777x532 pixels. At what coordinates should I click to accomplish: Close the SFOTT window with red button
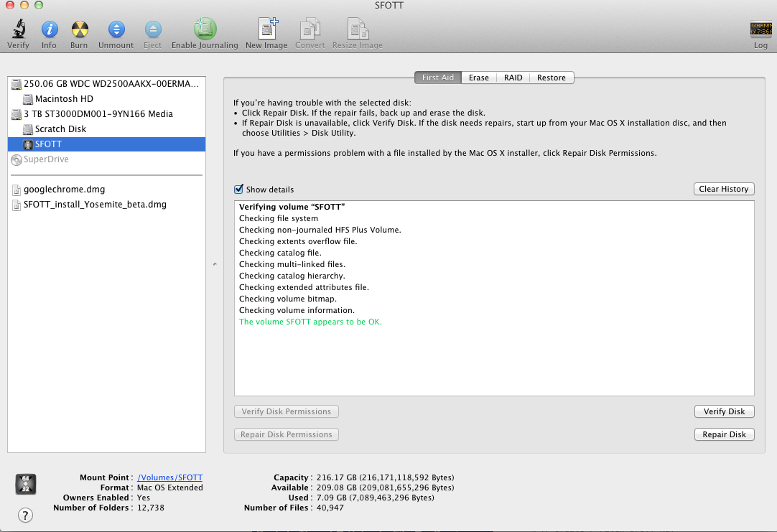point(10,5)
